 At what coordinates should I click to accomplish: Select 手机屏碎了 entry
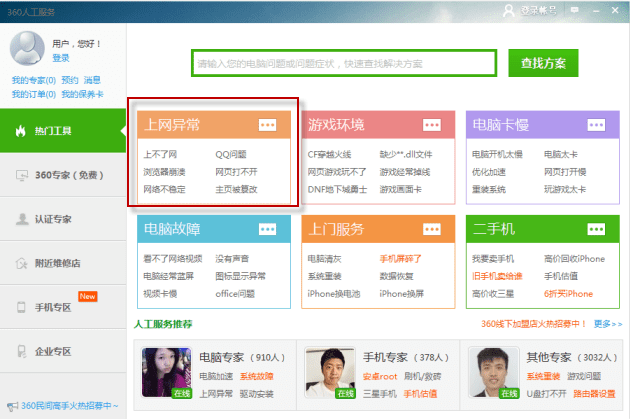point(401,259)
